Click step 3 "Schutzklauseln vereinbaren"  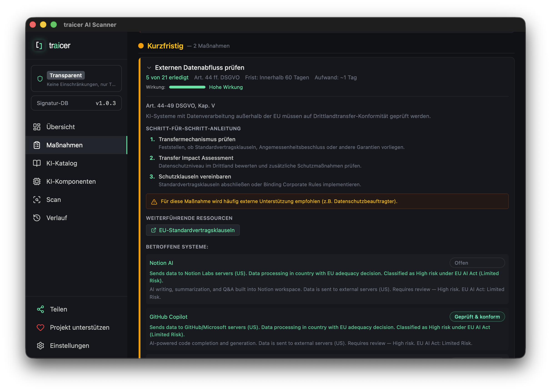(x=195, y=176)
